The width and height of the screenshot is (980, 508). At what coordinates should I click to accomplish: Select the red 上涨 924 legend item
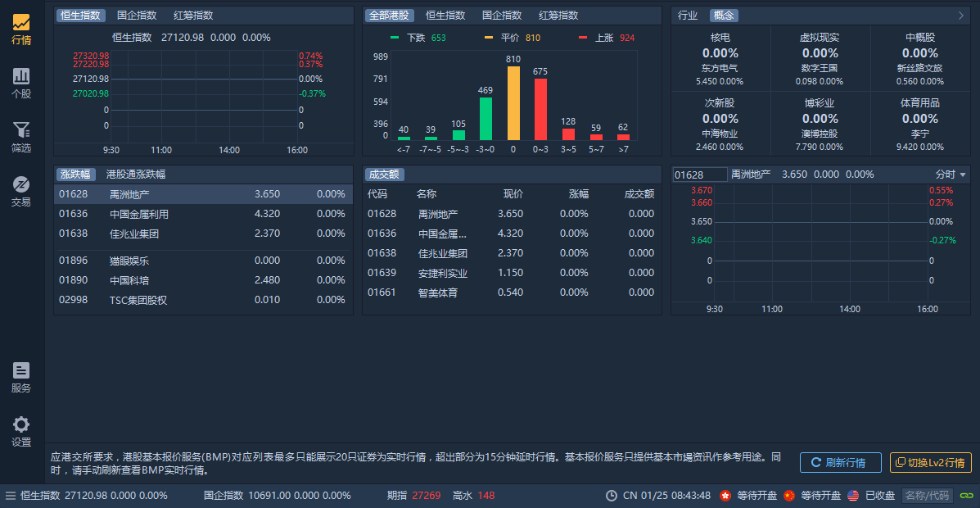pos(607,38)
